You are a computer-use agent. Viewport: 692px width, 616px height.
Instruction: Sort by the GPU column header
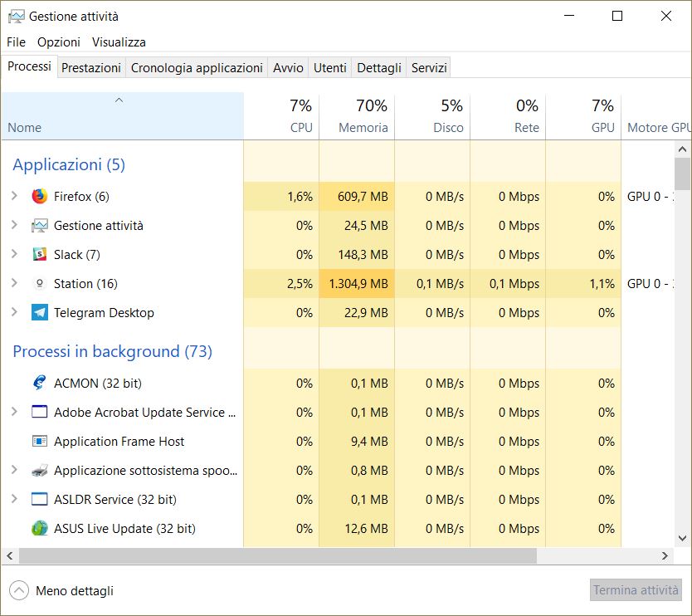pos(583,116)
